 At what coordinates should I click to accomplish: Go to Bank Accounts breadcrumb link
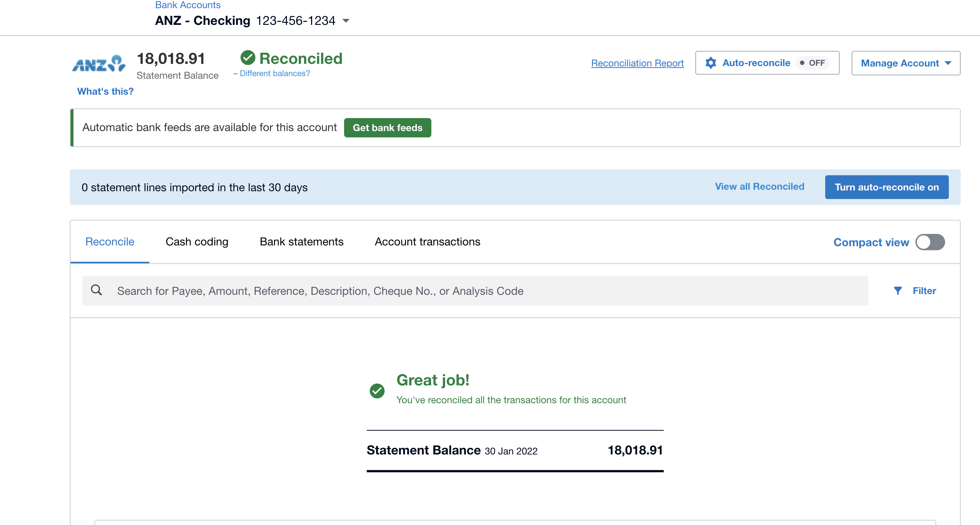click(187, 5)
